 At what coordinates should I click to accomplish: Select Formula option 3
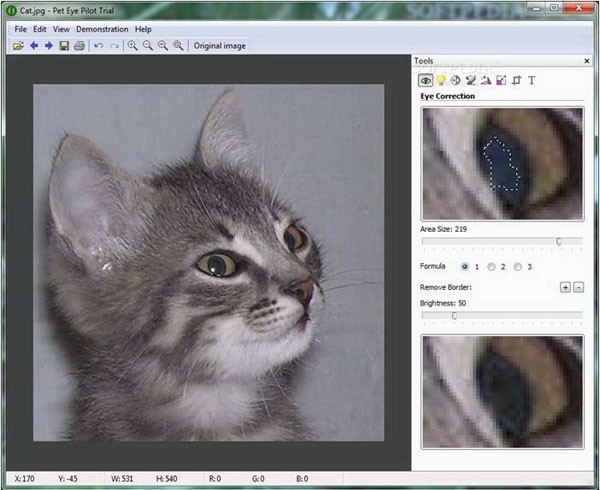coord(517,267)
